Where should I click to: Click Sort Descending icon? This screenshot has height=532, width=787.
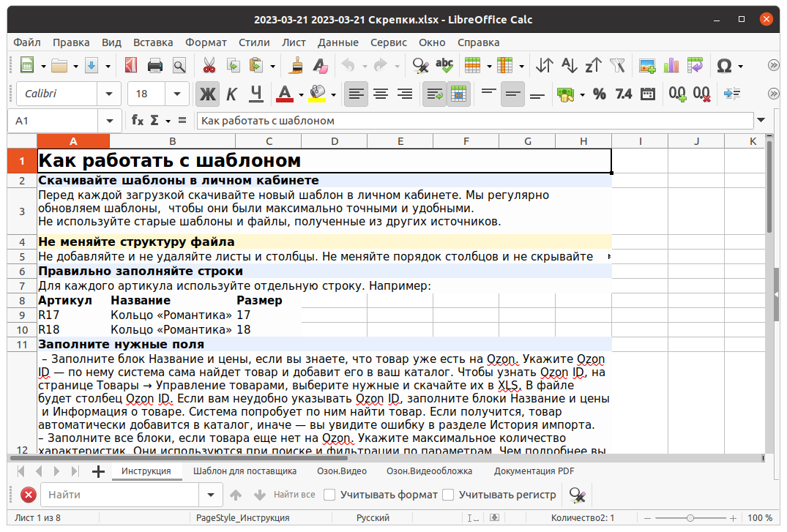point(593,66)
